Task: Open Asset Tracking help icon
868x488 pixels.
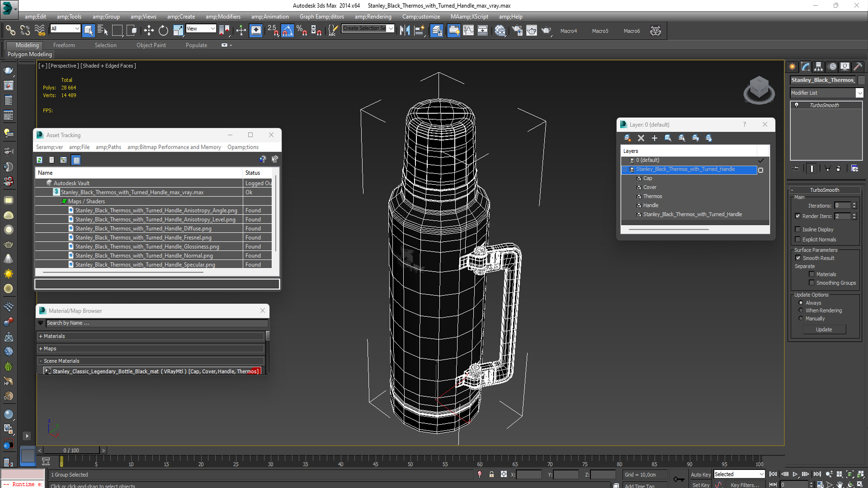Action: 263,159
